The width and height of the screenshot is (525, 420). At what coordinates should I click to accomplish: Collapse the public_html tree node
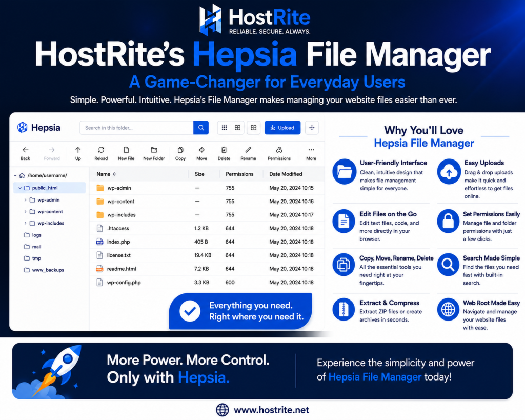click(20, 188)
